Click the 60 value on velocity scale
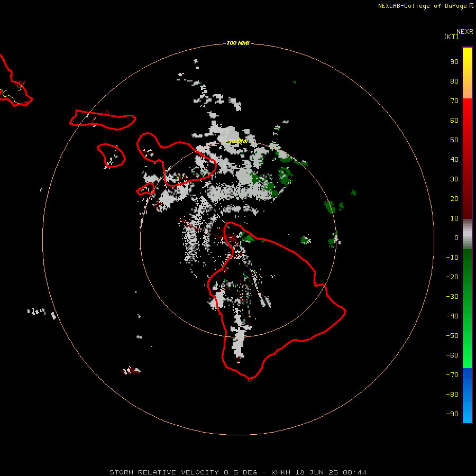The image size is (476, 476). pyautogui.click(x=454, y=120)
